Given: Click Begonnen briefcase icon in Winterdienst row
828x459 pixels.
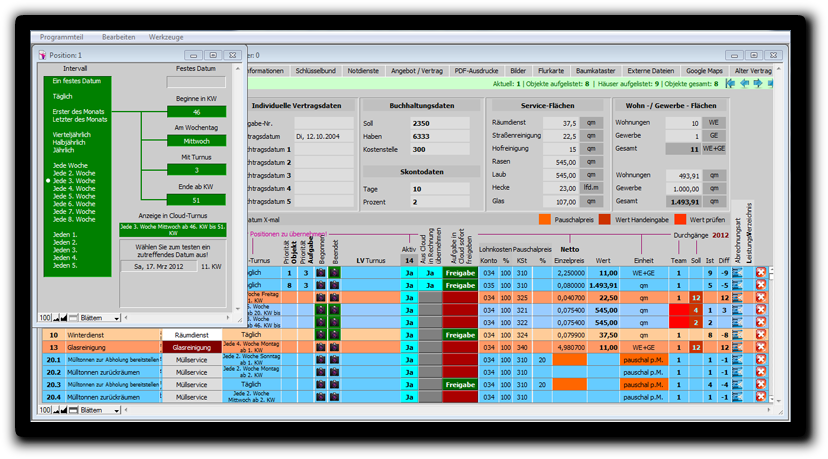Looking at the screenshot, I should 321,335.
